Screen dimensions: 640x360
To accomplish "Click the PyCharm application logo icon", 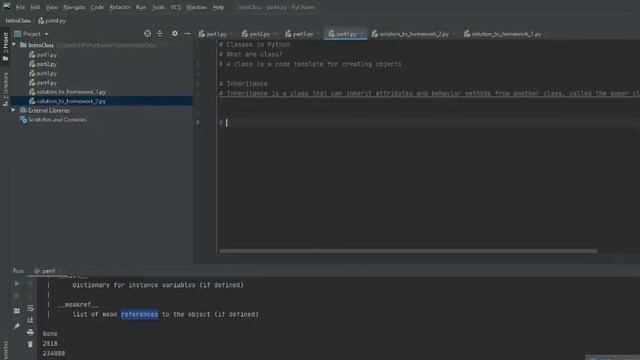I will click(x=7, y=7).
